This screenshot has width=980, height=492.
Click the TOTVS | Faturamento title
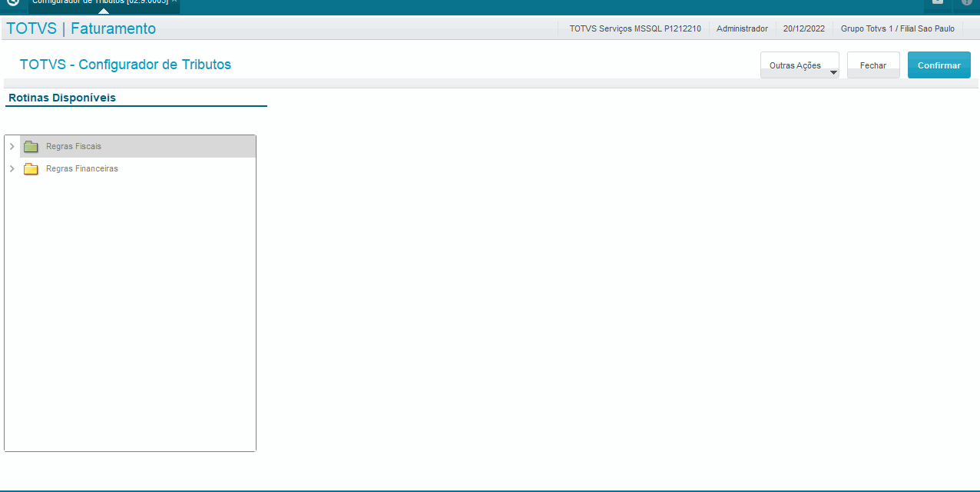81,28
